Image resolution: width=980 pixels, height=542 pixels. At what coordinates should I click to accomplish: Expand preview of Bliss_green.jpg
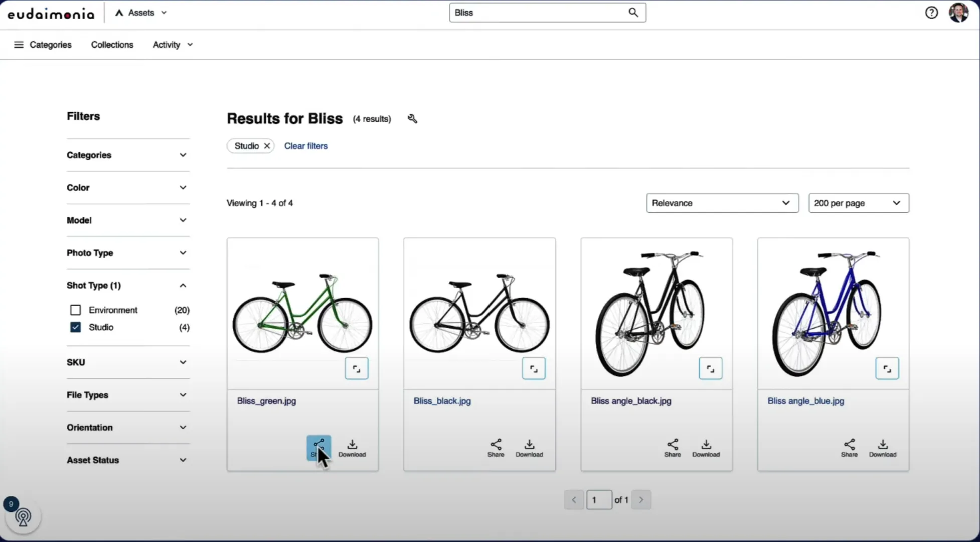coord(357,368)
